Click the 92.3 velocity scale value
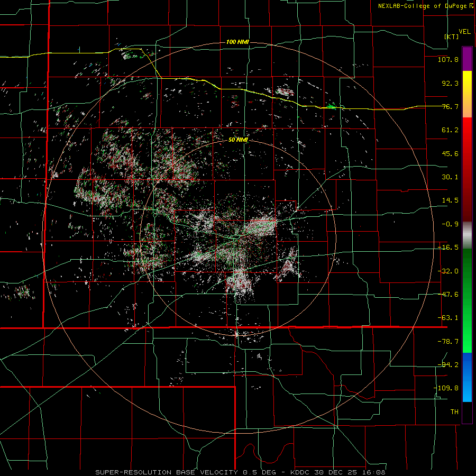 pyautogui.click(x=450, y=83)
